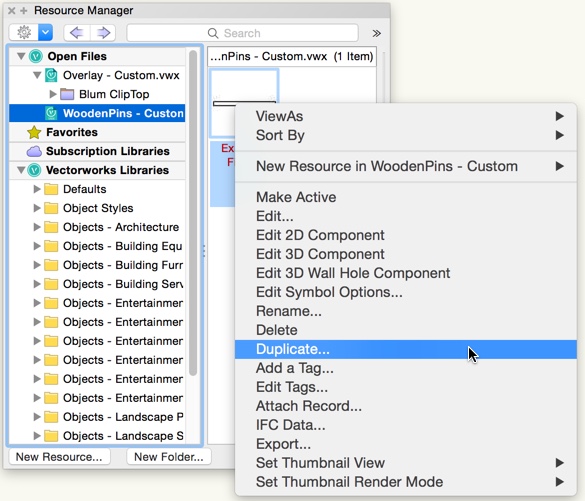
Task: Click the tree view vertical scrollbar
Action: coord(193,213)
